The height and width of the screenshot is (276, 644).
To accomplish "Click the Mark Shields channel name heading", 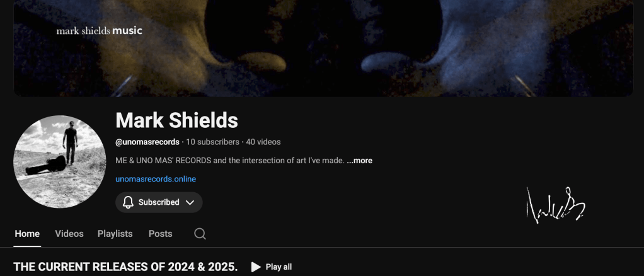I will pos(176,120).
